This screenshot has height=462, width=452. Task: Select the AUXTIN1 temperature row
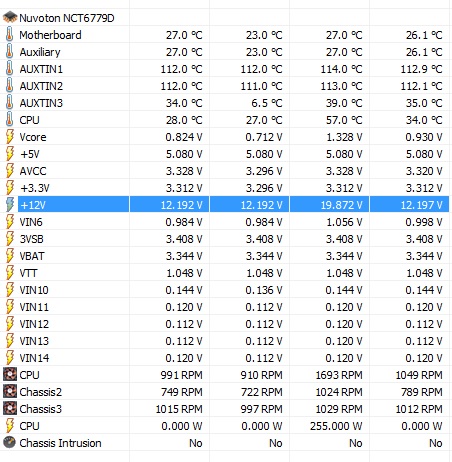226,69
